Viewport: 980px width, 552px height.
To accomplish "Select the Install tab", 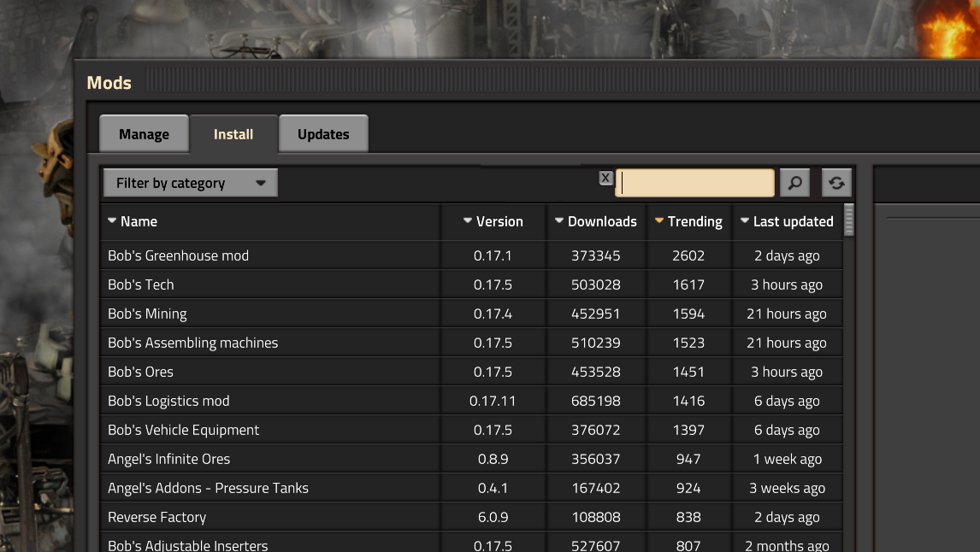I will (233, 134).
